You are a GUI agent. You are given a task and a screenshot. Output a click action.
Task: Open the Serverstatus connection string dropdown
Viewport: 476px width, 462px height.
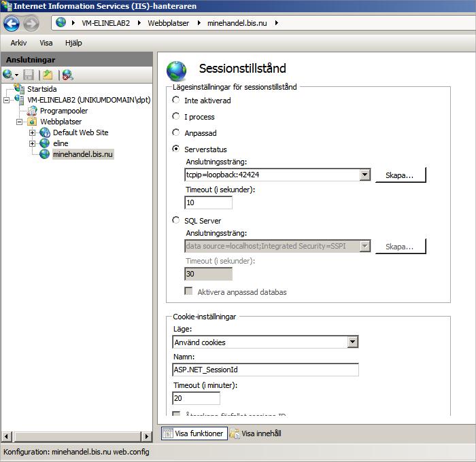coord(365,175)
